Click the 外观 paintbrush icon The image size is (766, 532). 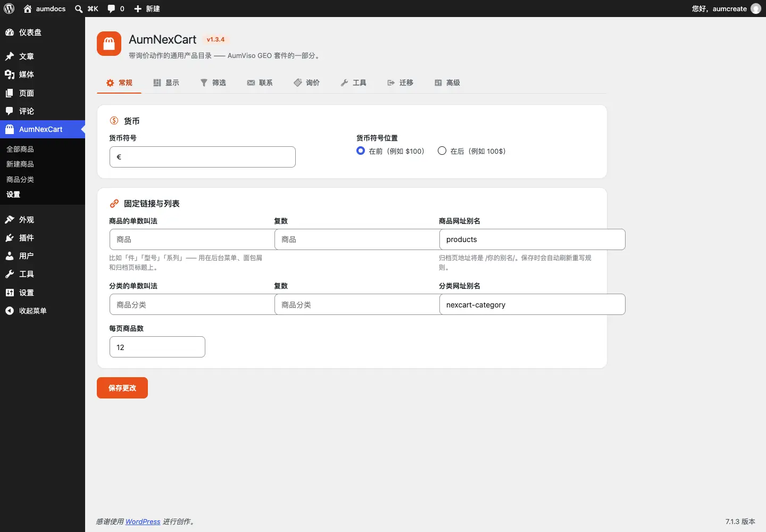10,220
